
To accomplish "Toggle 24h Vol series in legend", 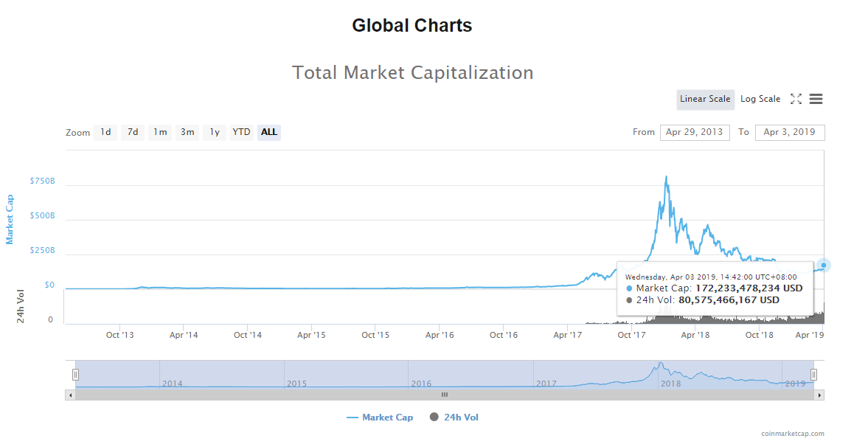I will click(x=454, y=417).
